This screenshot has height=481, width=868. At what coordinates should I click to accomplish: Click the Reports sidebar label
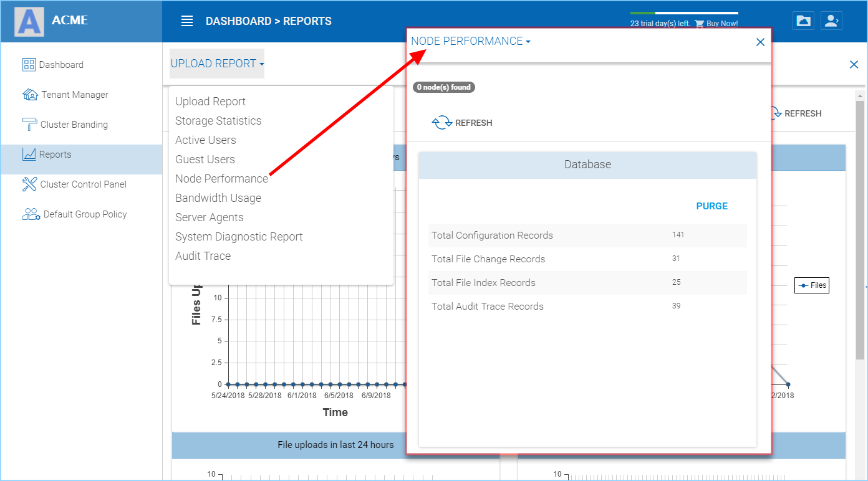coord(55,155)
